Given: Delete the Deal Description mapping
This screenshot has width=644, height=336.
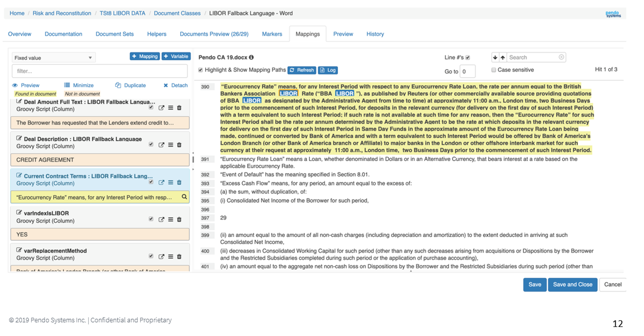Looking at the screenshot, I should click(x=179, y=145).
